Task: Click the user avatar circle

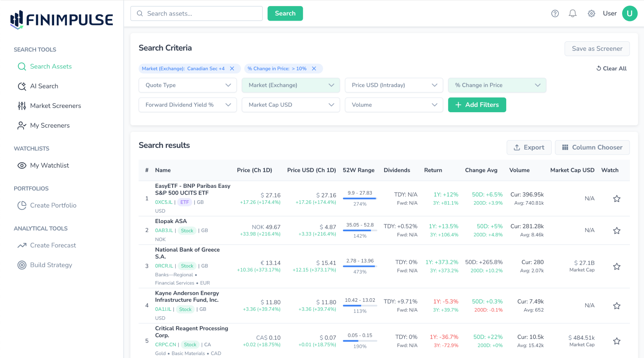Action: [629, 13]
